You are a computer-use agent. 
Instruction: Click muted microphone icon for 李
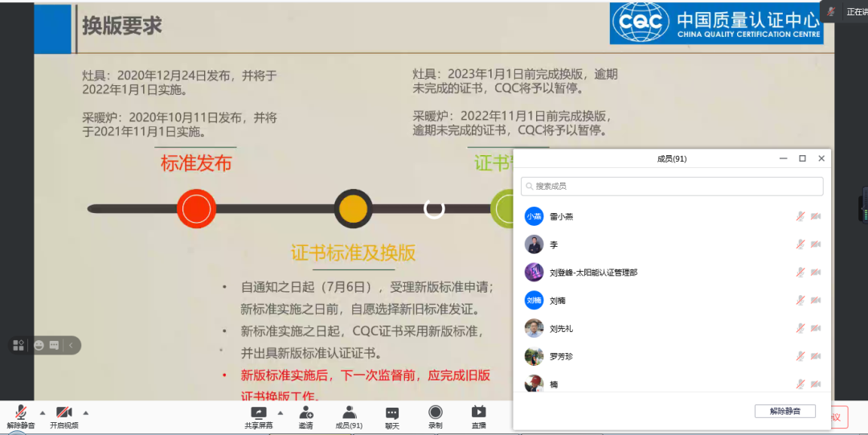tap(800, 244)
